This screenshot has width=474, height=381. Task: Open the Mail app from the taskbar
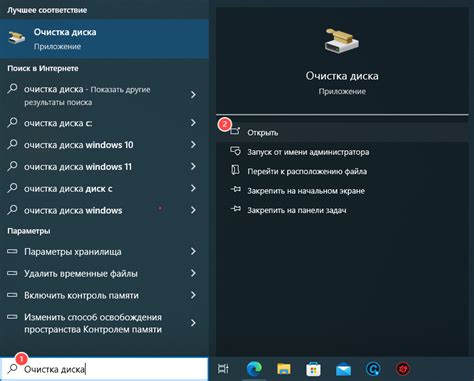(x=343, y=369)
